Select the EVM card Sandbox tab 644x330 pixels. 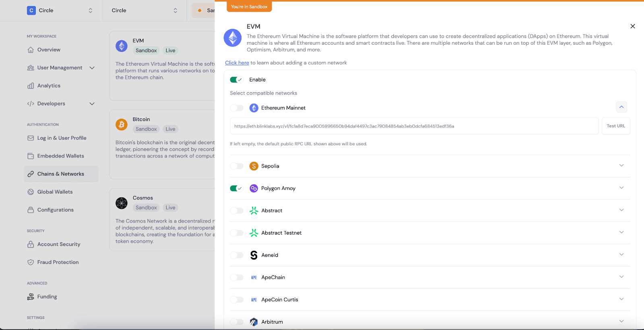coord(146,50)
